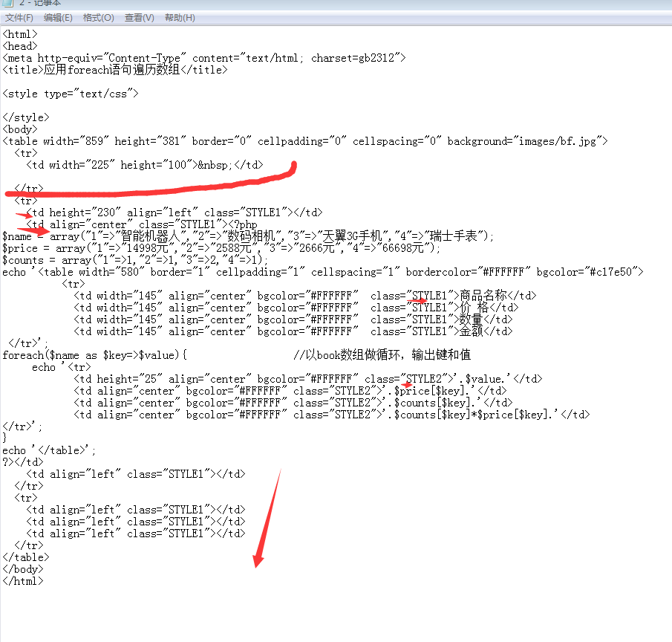Click the td width="225" height="100" line
This screenshot has width=672, height=642.
145,165
